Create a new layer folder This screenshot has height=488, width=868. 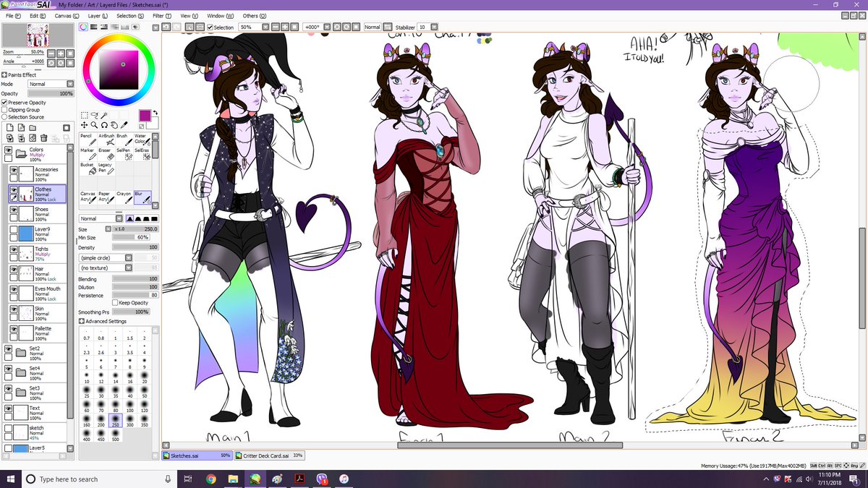point(33,127)
